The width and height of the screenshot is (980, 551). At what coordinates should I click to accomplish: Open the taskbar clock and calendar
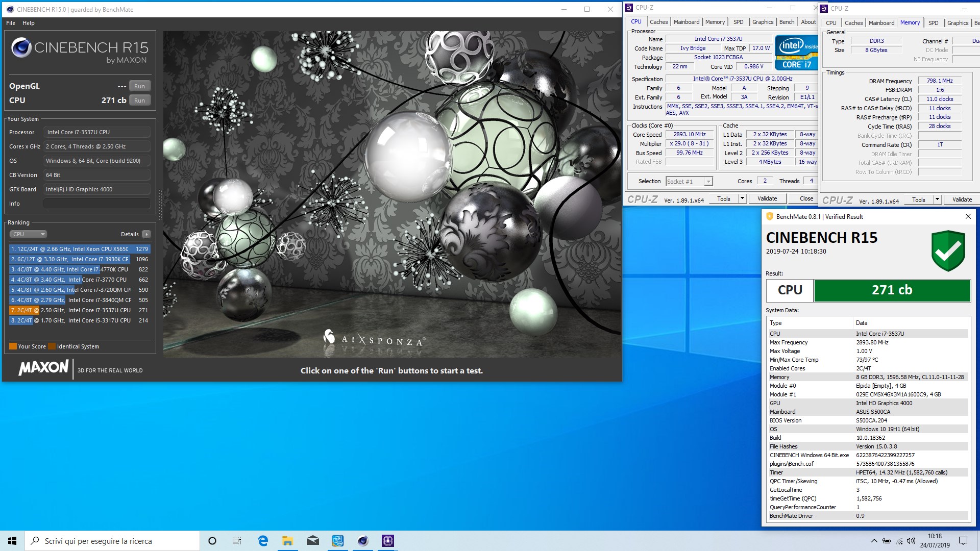(x=935, y=541)
